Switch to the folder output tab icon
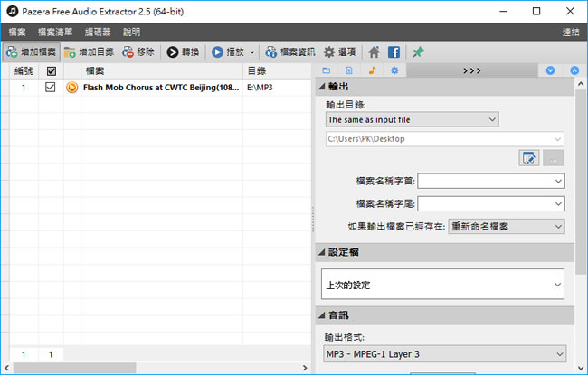588x375 pixels. 327,70
